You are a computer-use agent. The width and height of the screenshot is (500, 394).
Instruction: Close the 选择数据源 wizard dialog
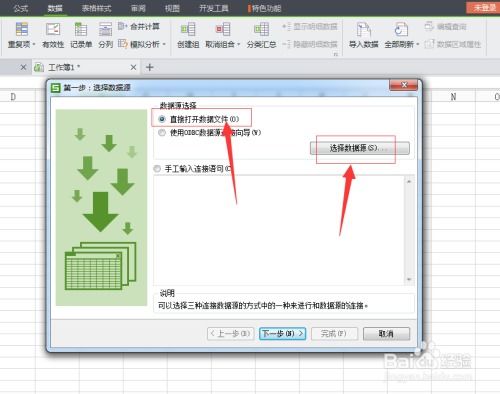click(x=403, y=85)
